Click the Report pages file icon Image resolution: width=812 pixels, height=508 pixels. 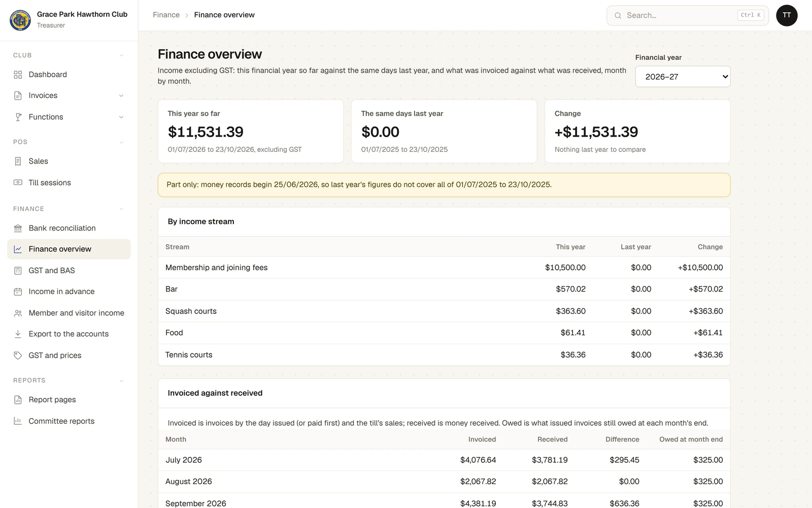point(18,400)
